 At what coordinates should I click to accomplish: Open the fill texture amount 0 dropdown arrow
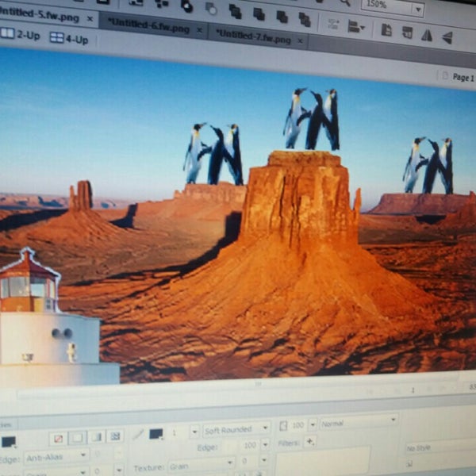point(119,470)
